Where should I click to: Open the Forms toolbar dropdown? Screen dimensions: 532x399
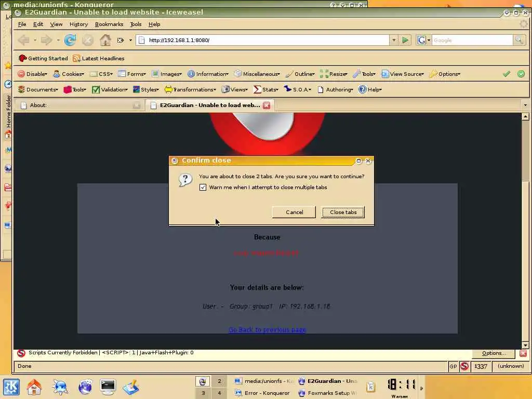pos(131,74)
